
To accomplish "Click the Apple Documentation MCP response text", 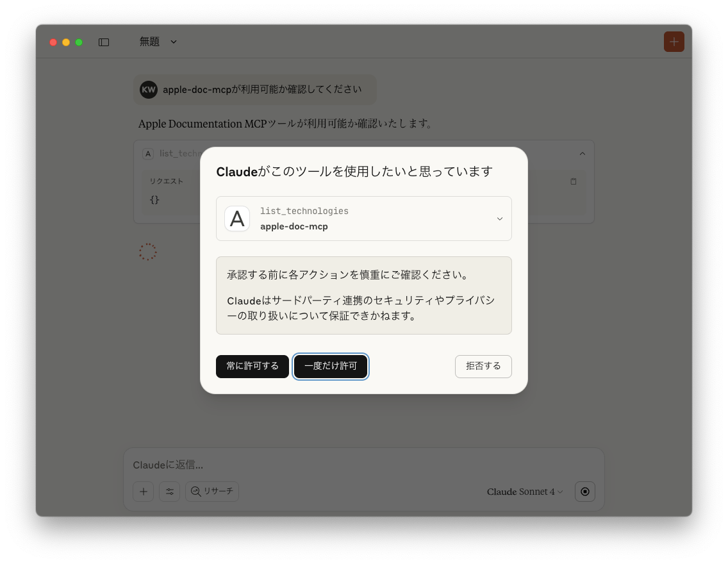I will [285, 124].
